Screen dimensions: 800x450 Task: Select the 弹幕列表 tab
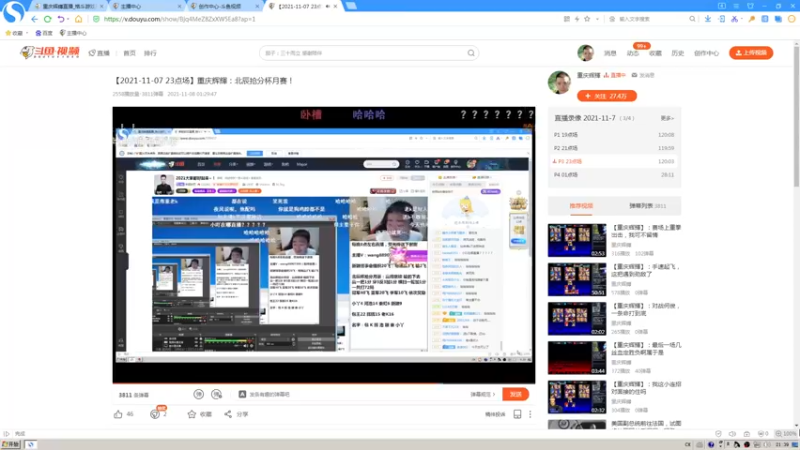coord(647,206)
